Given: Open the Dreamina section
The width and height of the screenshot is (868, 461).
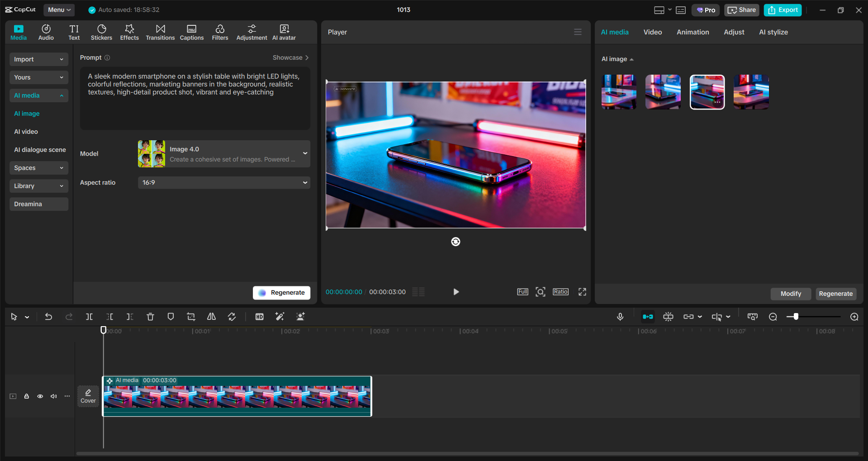Looking at the screenshot, I should point(38,204).
